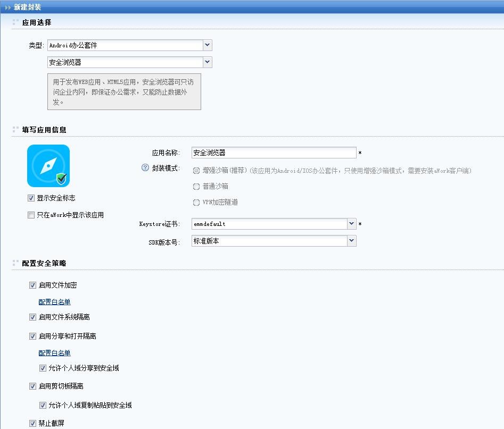This screenshot has height=429, width=504.
Task: Select the 普通沙箱 radio option
Action: 196,187
